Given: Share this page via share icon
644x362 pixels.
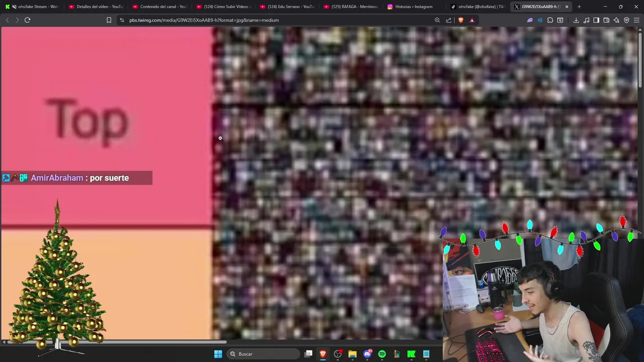Looking at the screenshot, I should (x=449, y=20).
